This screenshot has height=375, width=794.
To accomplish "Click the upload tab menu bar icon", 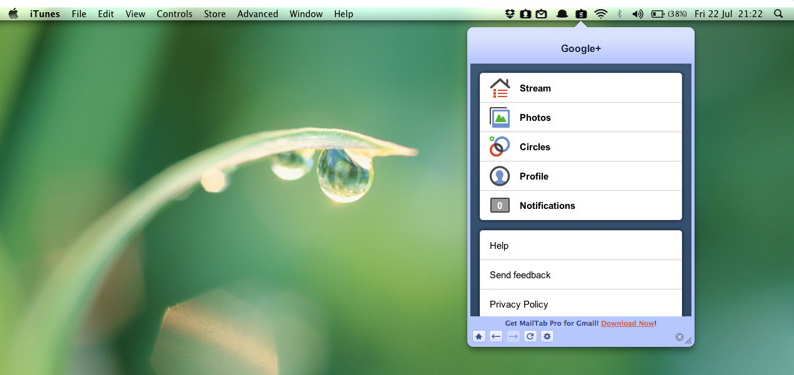I will pyautogui.click(x=525, y=14).
